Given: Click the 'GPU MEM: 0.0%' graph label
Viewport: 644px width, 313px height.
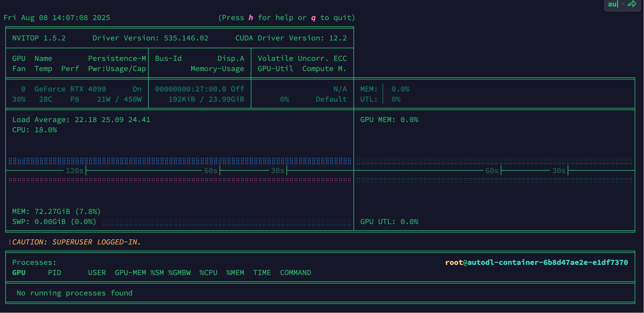Looking at the screenshot, I should [389, 120].
